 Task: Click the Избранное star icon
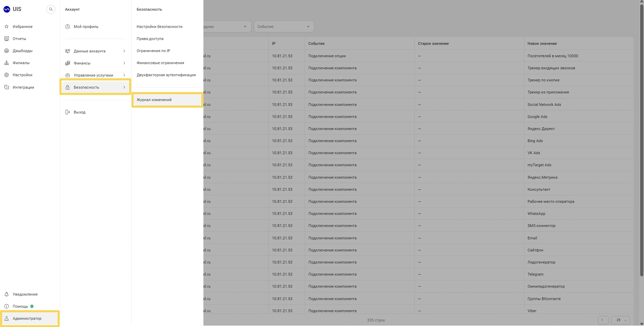point(7,27)
